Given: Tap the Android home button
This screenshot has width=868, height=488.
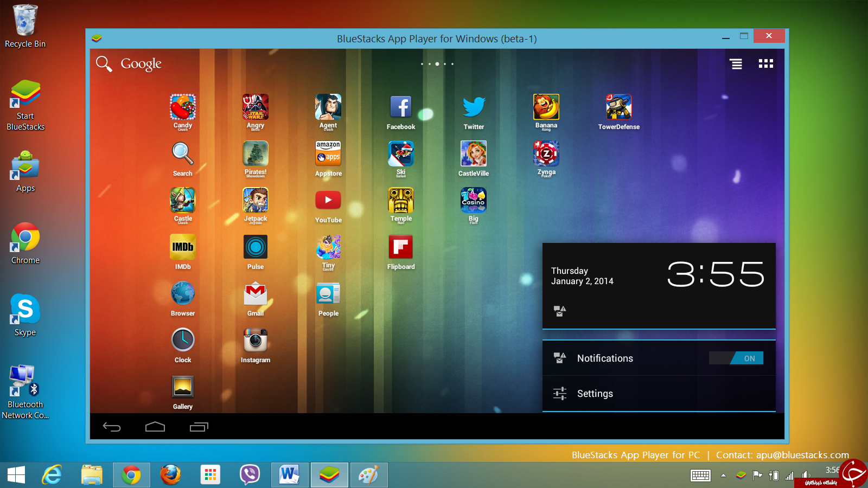Looking at the screenshot, I should tap(155, 427).
